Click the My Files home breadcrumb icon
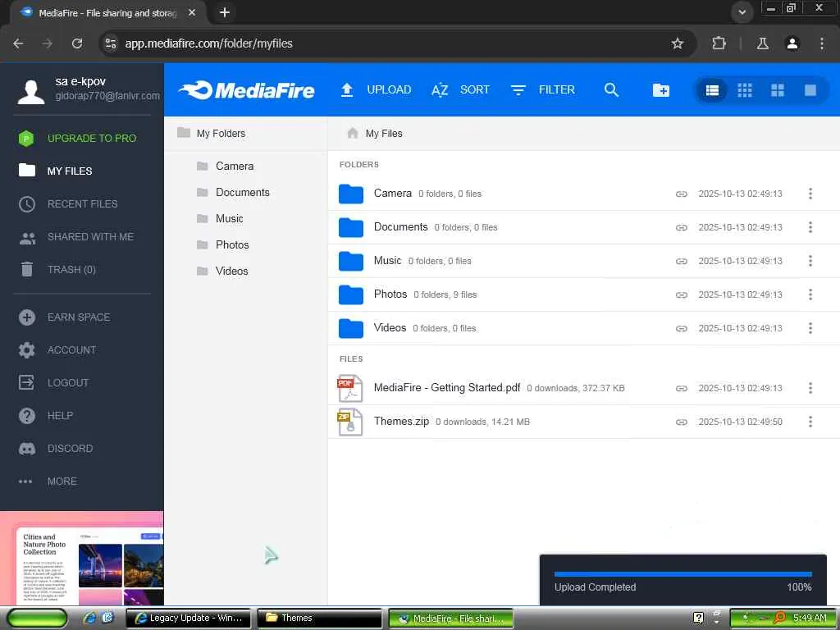840x630 pixels. (352, 133)
